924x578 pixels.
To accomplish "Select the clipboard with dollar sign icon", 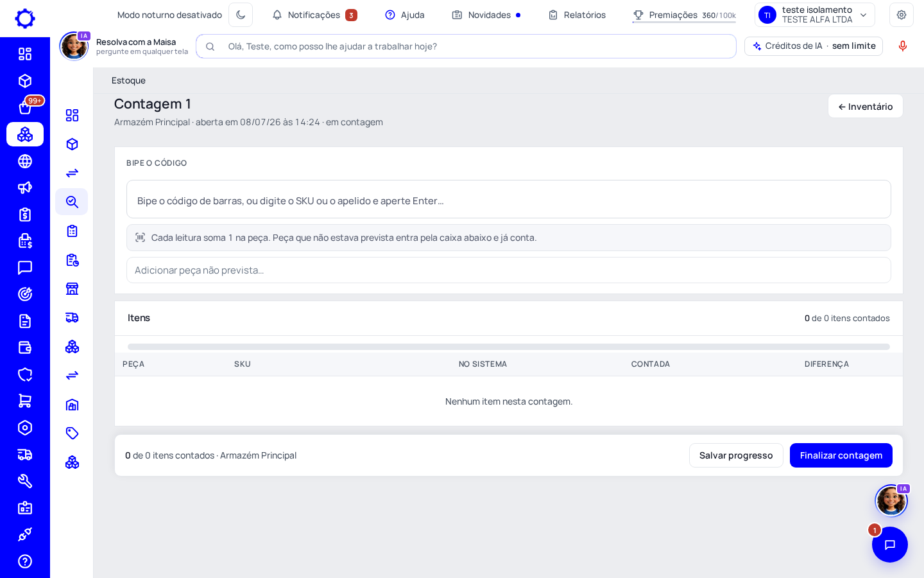I will tap(25, 215).
